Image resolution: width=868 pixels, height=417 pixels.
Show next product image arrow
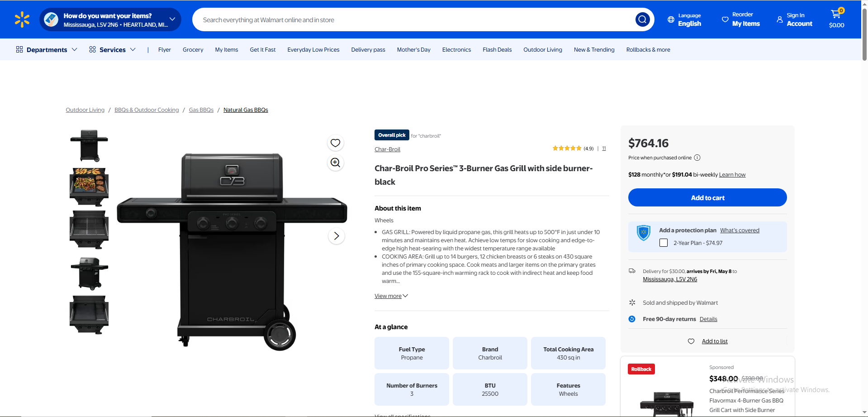click(x=336, y=236)
